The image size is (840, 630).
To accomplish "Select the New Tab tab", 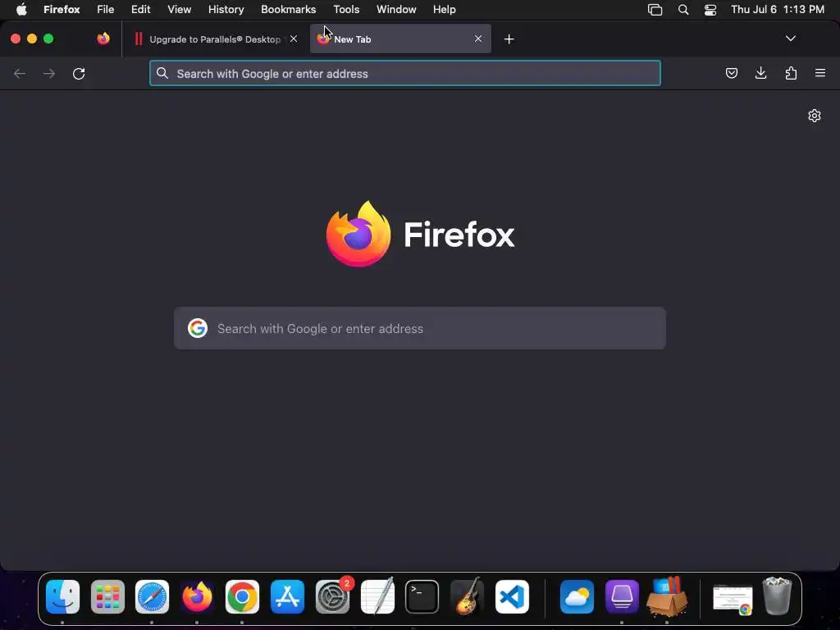I will tap(400, 39).
